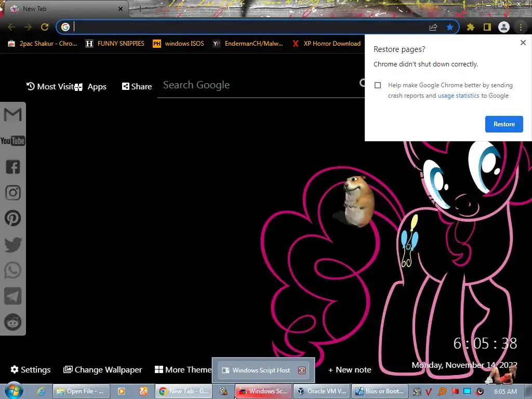The height and width of the screenshot is (399, 532).
Task: Click Change Wallpaper
Action: [x=103, y=369]
